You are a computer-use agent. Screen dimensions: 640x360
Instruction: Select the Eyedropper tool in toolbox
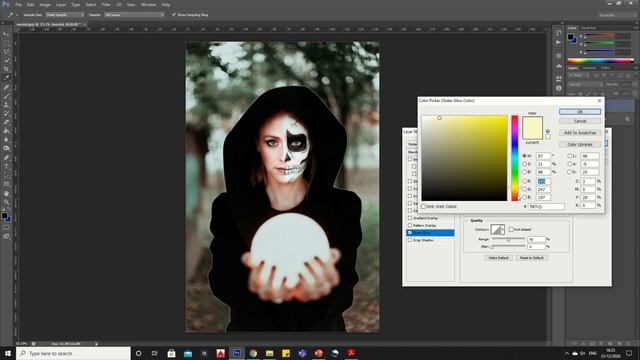[6, 78]
